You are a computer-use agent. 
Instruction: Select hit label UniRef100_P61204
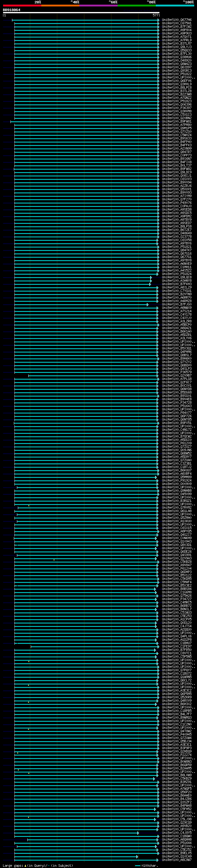[x=177, y=569]
